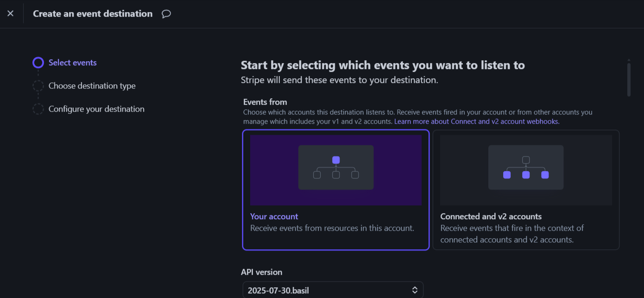
Task: Click 'Select events' step label
Action: (73, 63)
